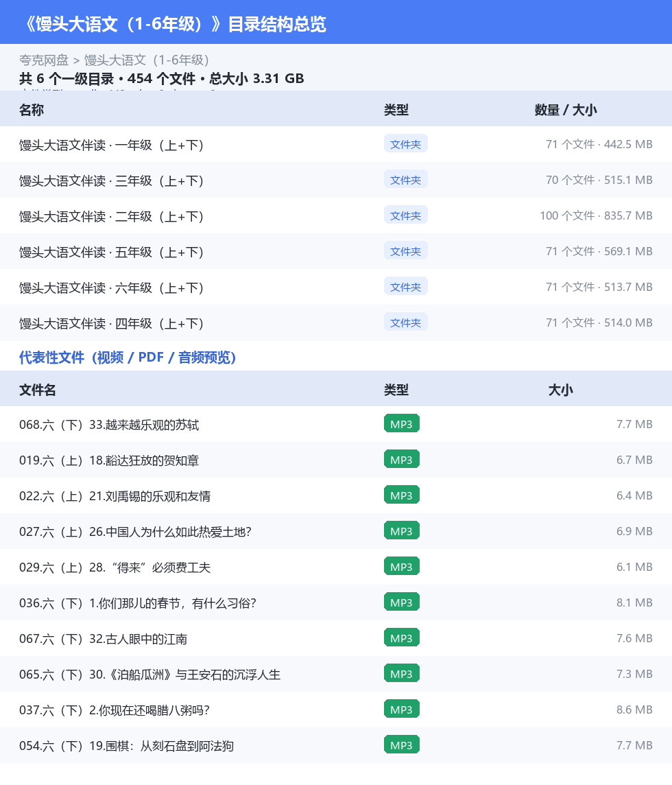Click the 代表性文件（视频 / PDF / 音频预览）heading
Image resolution: width=672 pixels, height=785 pixels.
coord(128,357)
